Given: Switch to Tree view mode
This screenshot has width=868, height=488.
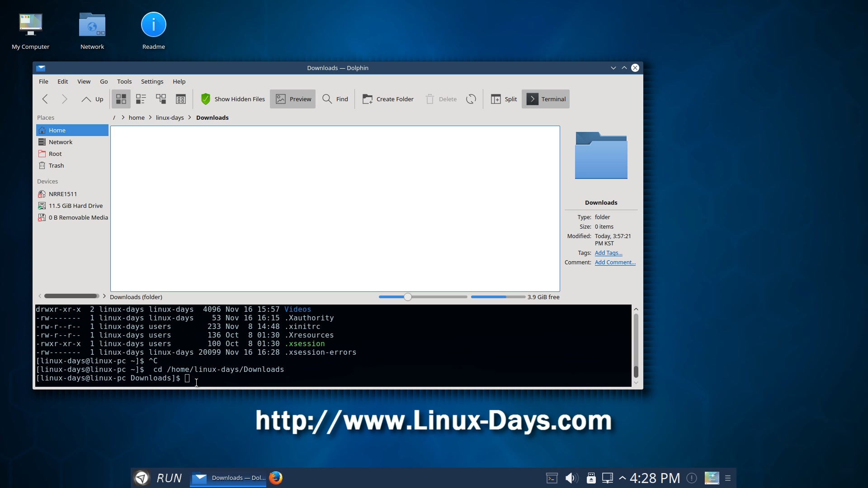Looking at the screenshot, I should (x=161, y=99).
